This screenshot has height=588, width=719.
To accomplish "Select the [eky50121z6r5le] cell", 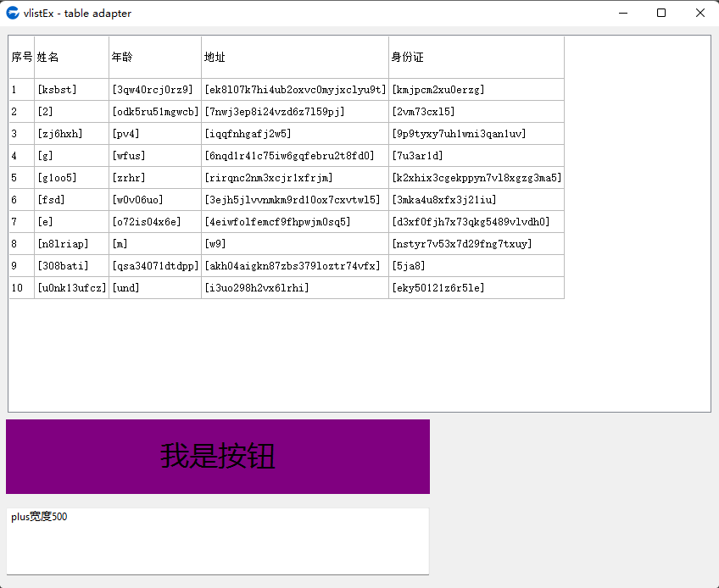I will point(477,287).
